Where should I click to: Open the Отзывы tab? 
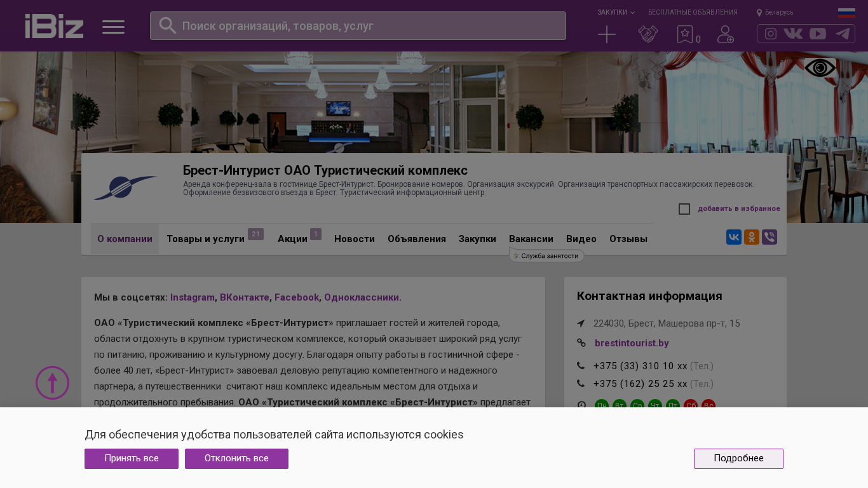pos(628,239)
